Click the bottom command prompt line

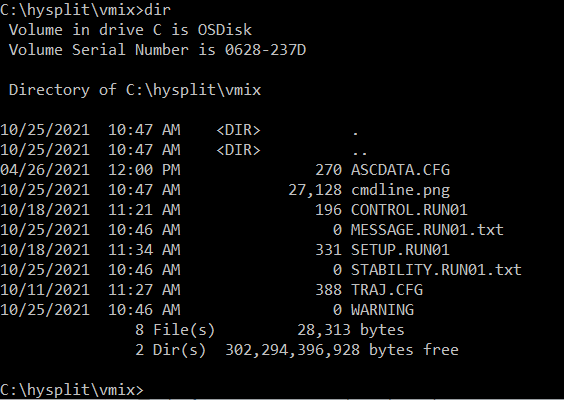[72, 390]
